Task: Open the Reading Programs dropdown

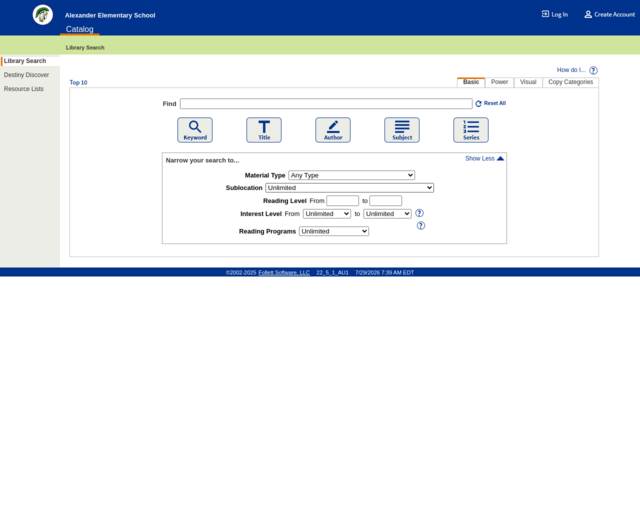Action: tap(334, 231)
